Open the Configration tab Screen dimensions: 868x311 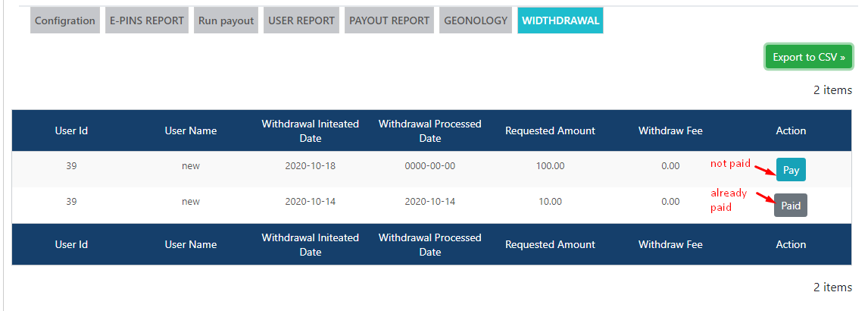(65, 20)
